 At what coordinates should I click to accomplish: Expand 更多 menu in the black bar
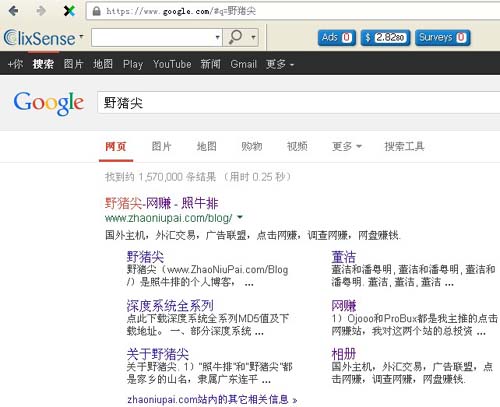click(x=280, y=64)
